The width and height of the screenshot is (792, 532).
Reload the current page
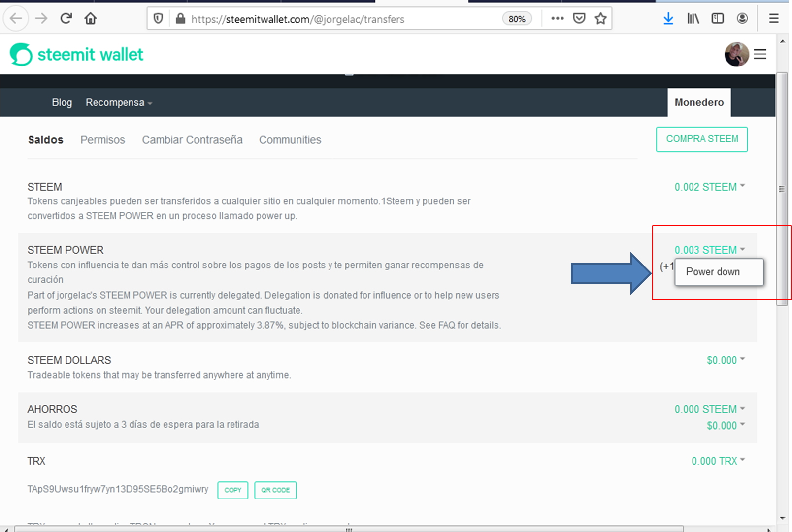66,19
